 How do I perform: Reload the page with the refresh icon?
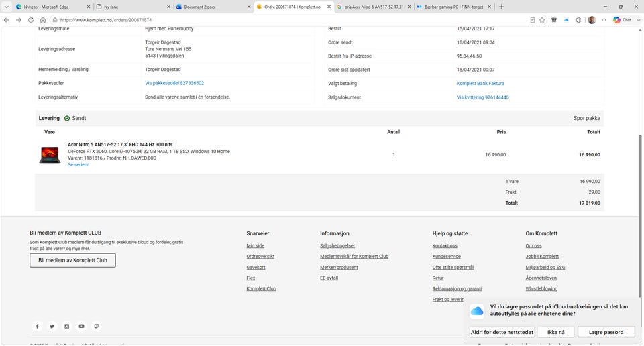(x=31, y=19)
